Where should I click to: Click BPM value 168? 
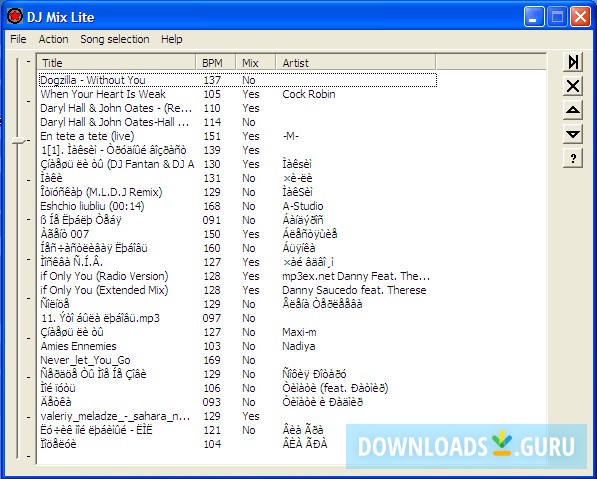pyautogui.click(x=212, y=206)
